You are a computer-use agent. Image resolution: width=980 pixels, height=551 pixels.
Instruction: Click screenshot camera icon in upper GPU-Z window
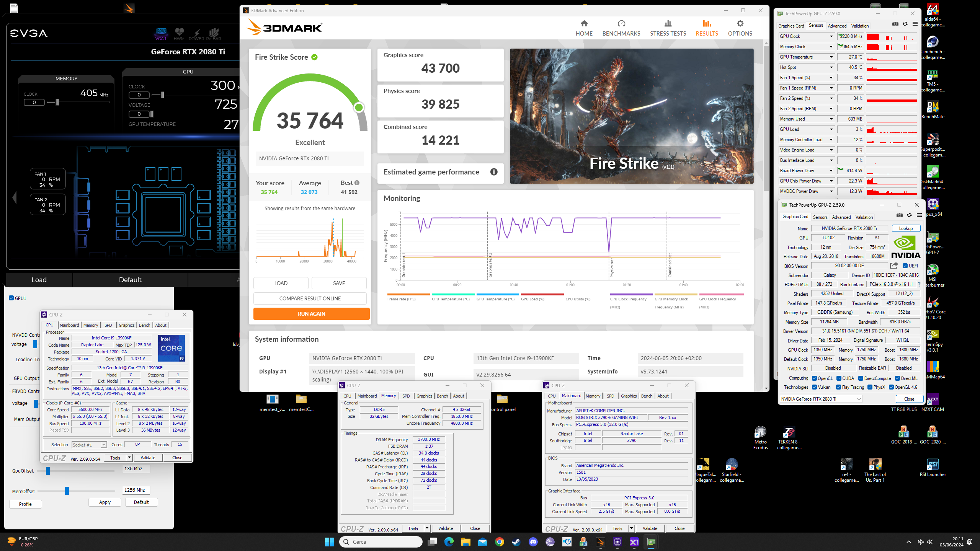pyautogui.click(x=895, y=24)
